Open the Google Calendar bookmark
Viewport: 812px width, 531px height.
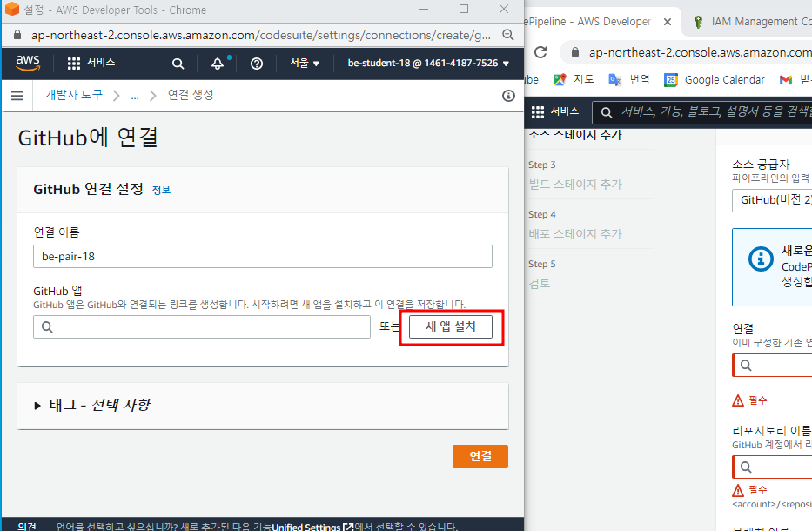click(715, 80)
